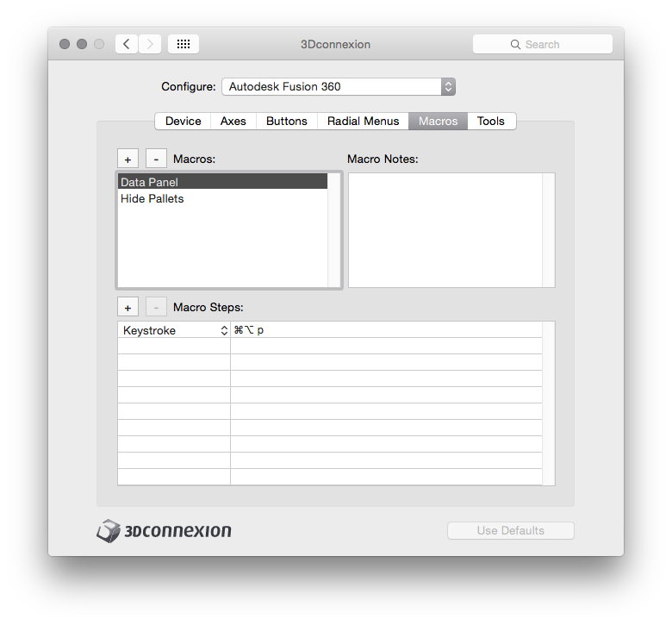The image size is (672, 625).
Task: Open the Configure application dropdown
Action: pyautogui.click(x=339, y=87)
